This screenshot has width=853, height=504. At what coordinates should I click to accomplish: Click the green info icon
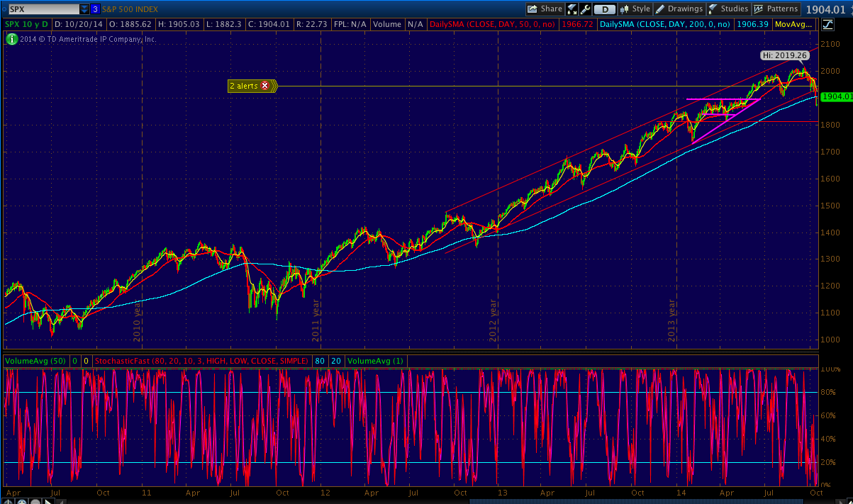(11, 39)
